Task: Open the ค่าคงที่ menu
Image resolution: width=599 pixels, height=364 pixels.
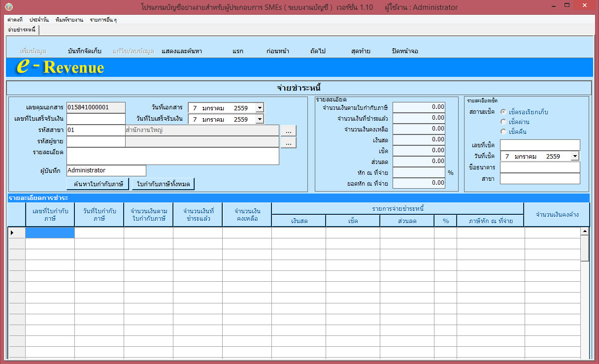Action: coord(15,20)
